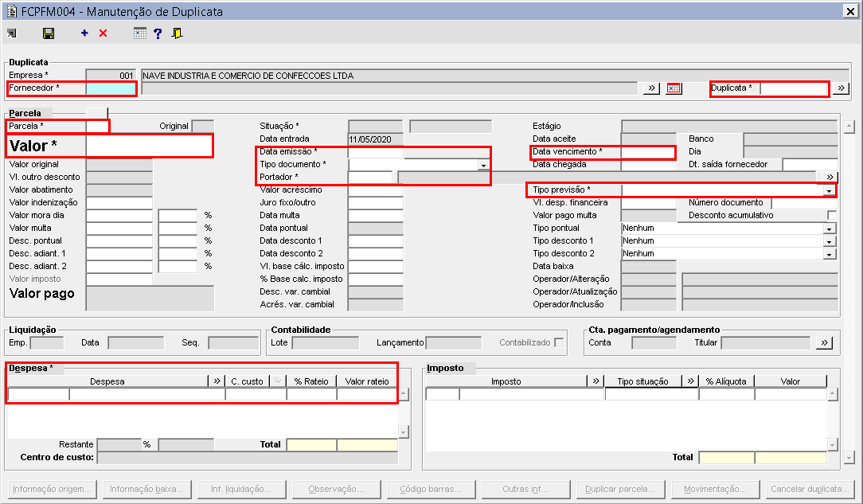Click the % Rateio column header
863x504 pixels.
pos(311,381)
